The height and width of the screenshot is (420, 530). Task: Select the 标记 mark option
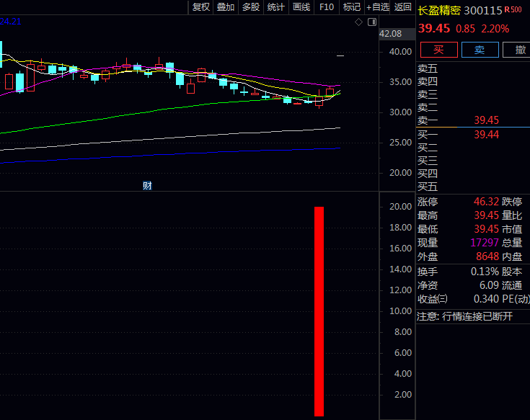[x=352, y=7]
